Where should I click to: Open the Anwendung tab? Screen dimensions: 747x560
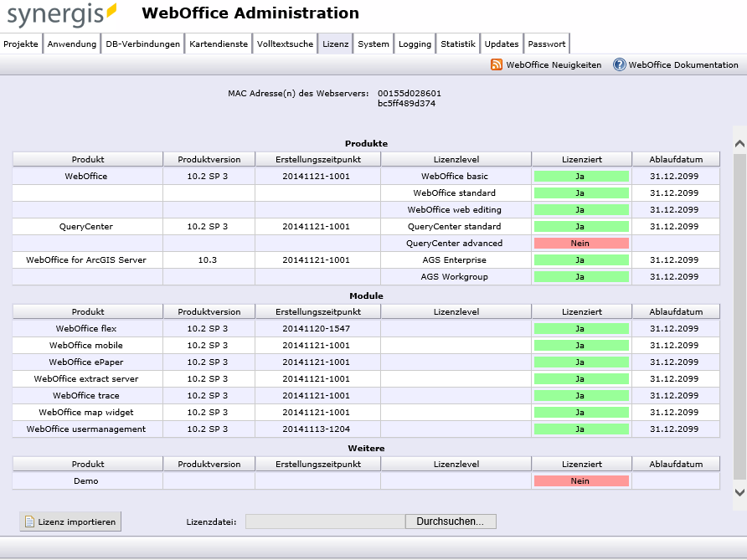point(71,43)
